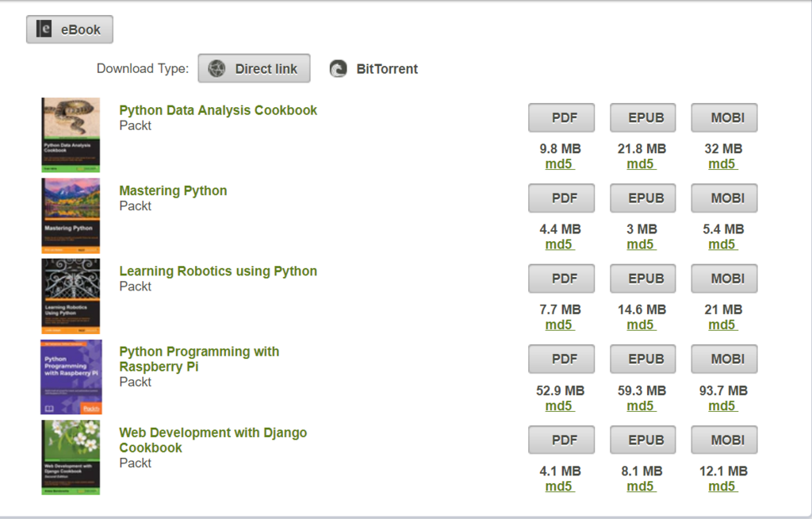Open Python Data Analysis Cookbook cover thumbnail
Screen dimensions: 812x519
[71, 135]
